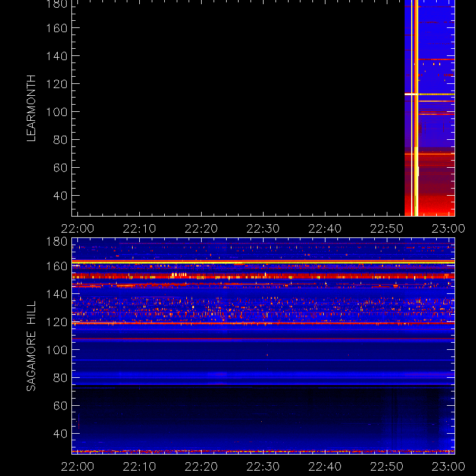Click 23:00 under the Sagamore Hill spectrogram
The height and width of the screenshot is (476, 476).
pos(449,466)
